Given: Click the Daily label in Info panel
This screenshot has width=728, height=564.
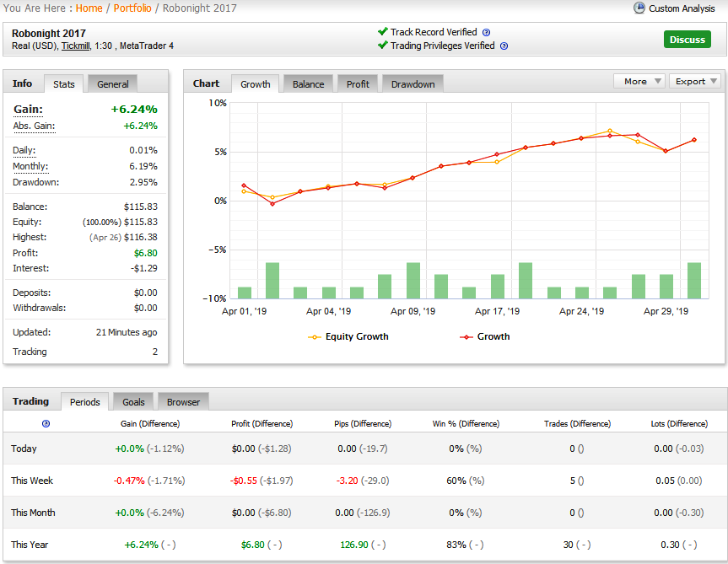Looking at the screenshot, I should 24,150.
